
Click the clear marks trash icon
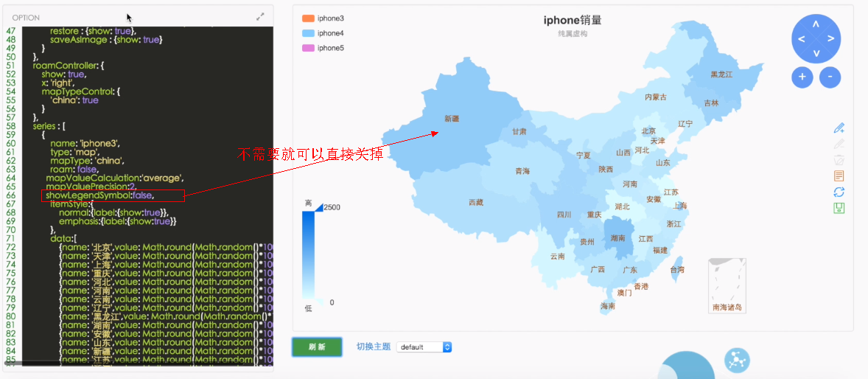coord(839,160)
